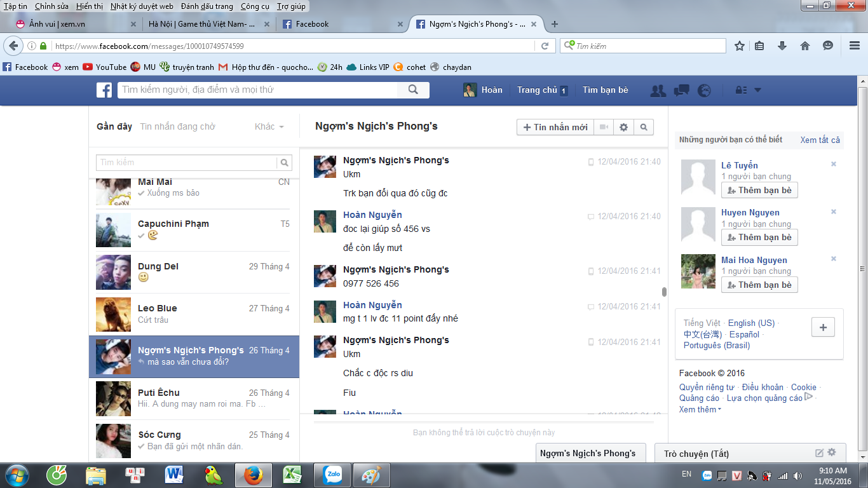Add Huyen Nguyen as friend
The width and height of the screenshot is (868, 488).
coord(759,237)
